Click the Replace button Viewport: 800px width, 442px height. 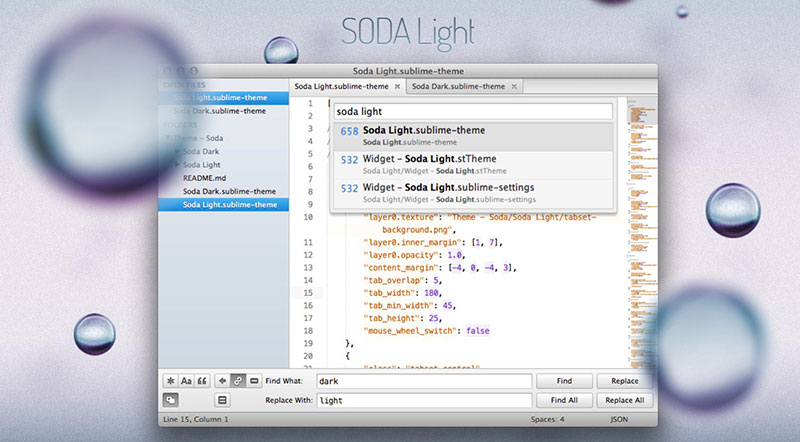(624, 381)
